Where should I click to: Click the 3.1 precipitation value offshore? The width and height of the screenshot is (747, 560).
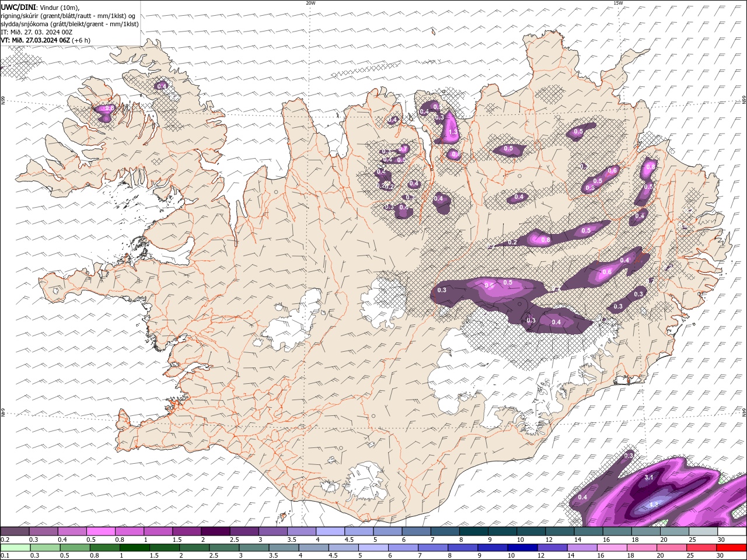coord(648,477)
